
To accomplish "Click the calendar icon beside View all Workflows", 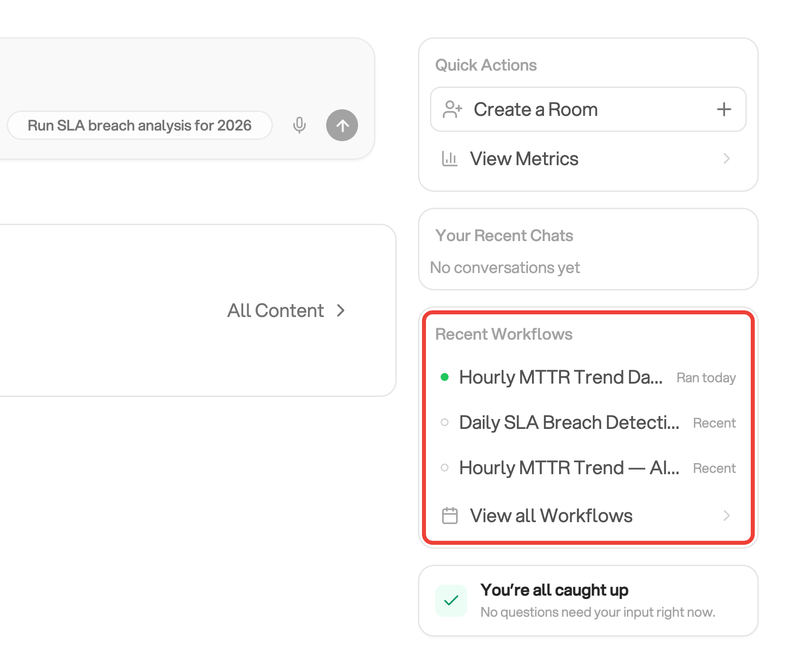I will click(x=450, y=515).
